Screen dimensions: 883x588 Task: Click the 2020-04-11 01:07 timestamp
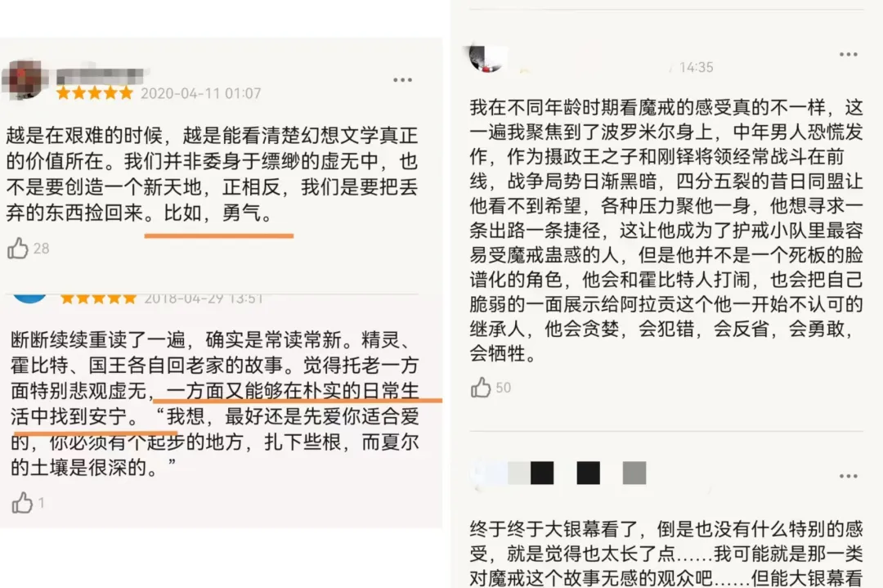pos(201,93)
